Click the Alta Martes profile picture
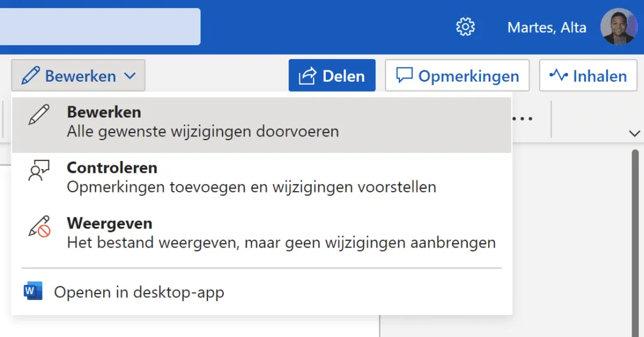644x337 pixels. tap(619, 27)
